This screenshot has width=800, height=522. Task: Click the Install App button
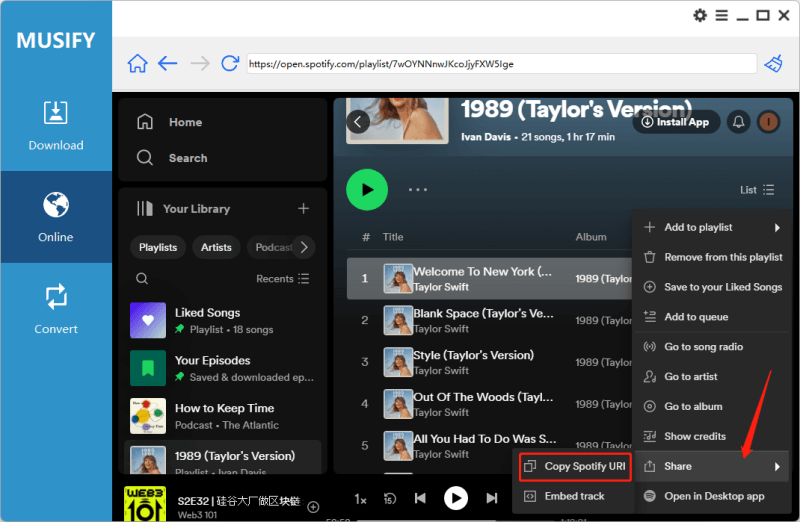coord(676,122)
